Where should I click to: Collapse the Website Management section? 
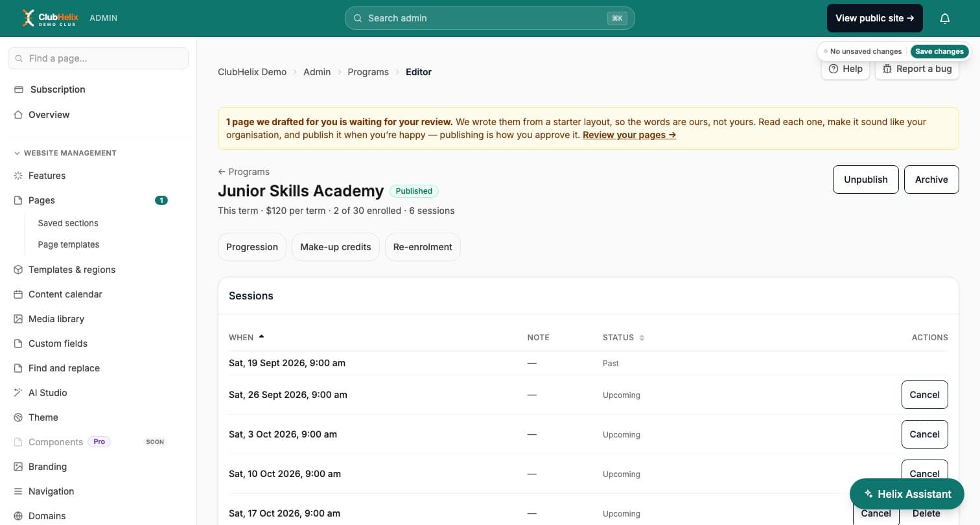pos(65,153)
